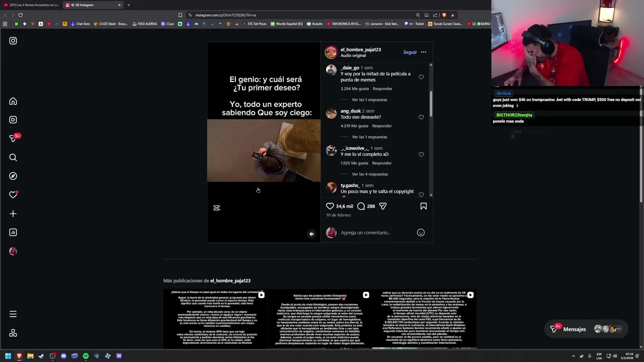Screen dimensions: 644x362
Task: Open notifications heart in sidebar
Action: [13, 195]
